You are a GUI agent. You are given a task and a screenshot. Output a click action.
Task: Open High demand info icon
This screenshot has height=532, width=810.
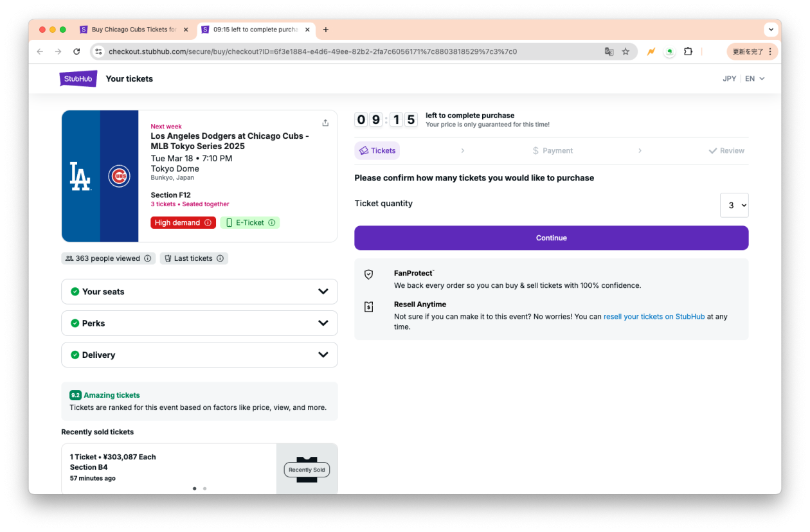click(208, 223)
